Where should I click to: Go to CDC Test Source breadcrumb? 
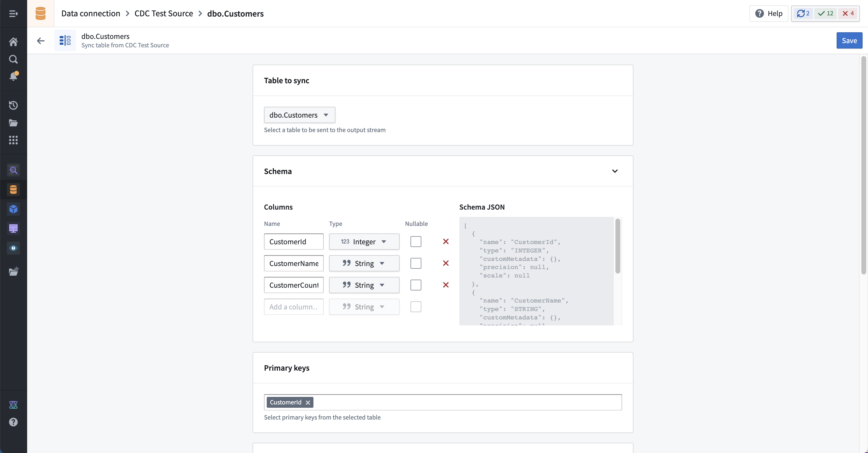pos(164,14)
